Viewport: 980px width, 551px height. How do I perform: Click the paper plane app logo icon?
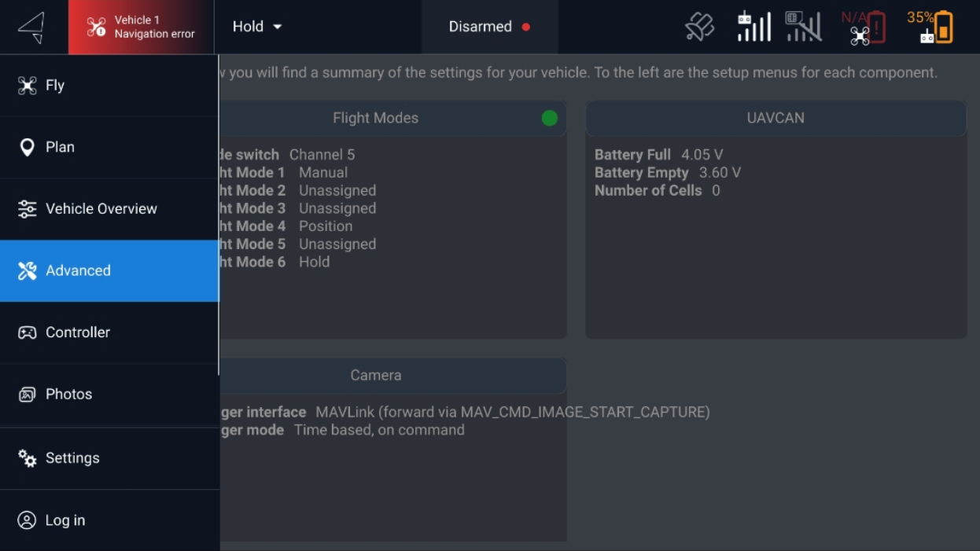click(32, 28)
